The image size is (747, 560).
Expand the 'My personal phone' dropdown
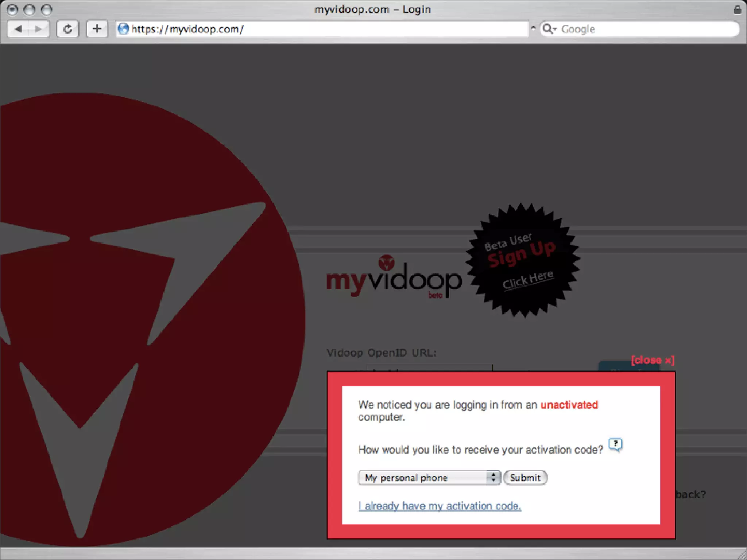[x=429, y=478]
